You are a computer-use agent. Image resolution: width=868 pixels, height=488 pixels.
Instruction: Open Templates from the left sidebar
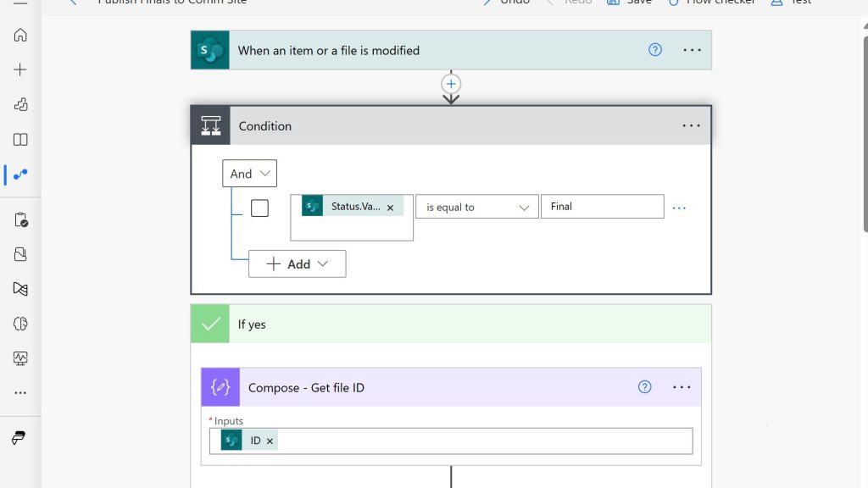pyautogui.click(x=20, y=104)
